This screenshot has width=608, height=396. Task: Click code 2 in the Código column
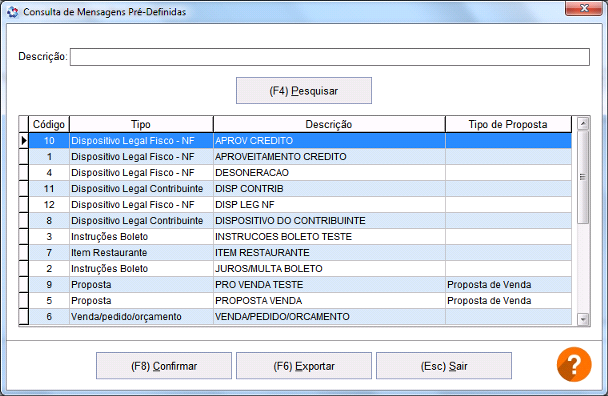coord(49,268)
